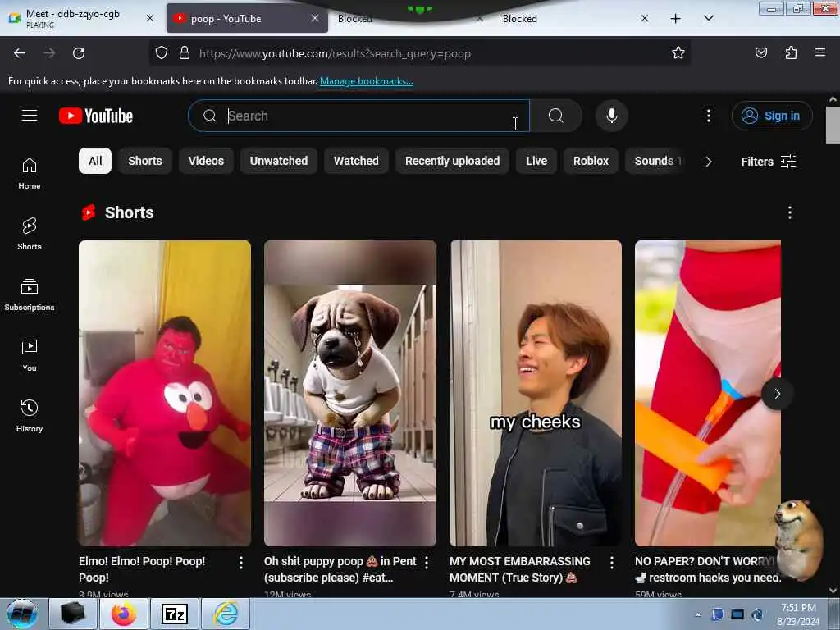List all tabs dropdown arrow
Image resolution: width=840 pixels, height=630 pixels.
[708, 18]
